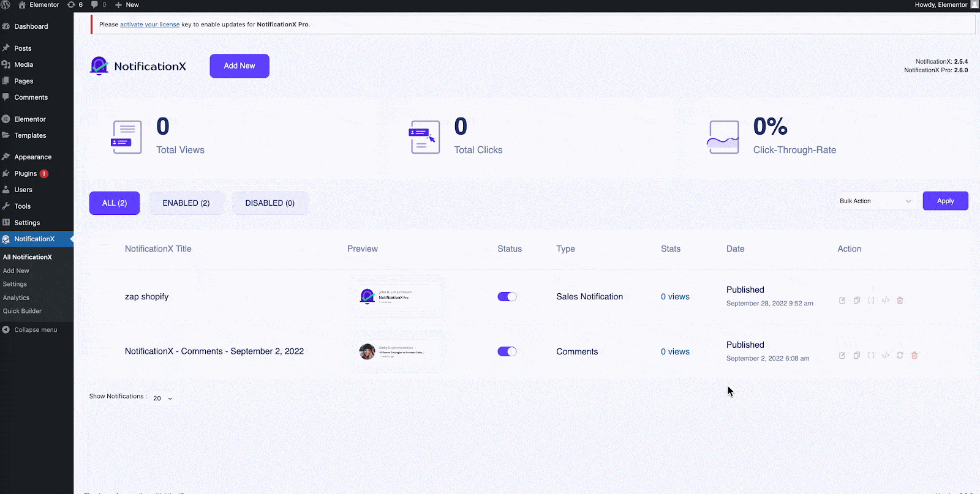Open Add New in the NotificationX submenu
The width and height of the screenshot is (980, 494).
16,271
